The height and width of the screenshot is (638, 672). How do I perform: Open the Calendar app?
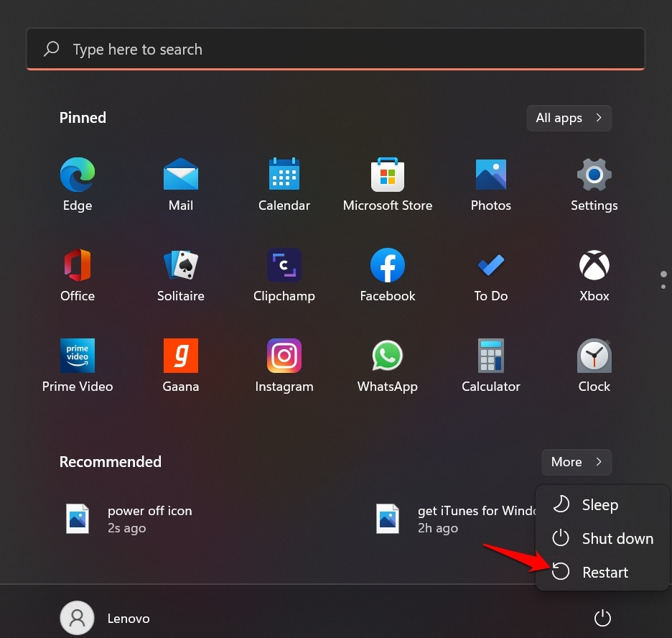[x=284, y=185]
